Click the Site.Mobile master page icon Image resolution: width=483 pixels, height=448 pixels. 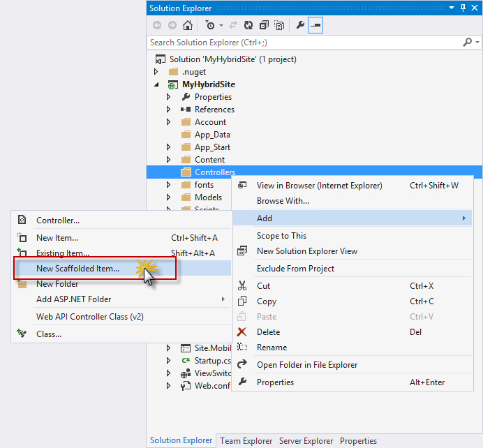(x=186, y=348)
